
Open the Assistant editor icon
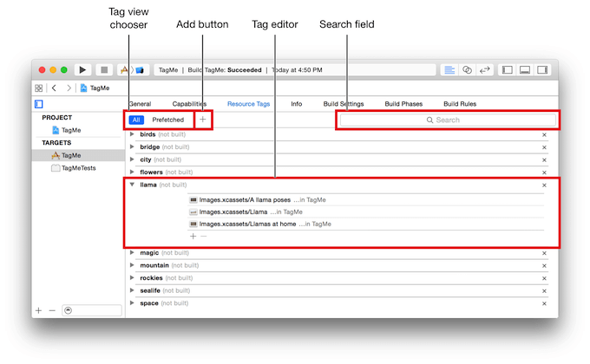tap(467, 70)
